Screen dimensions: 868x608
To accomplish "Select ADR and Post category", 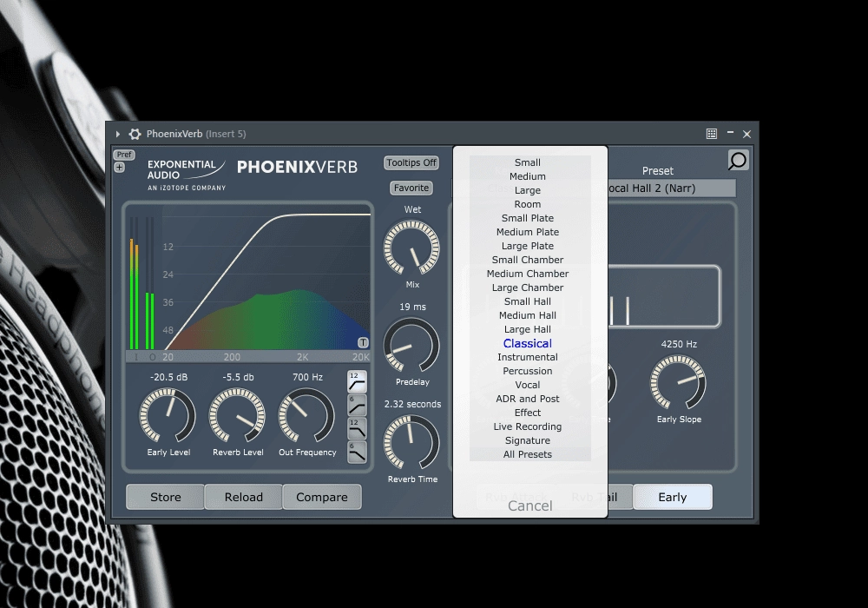I will [528, 399].
